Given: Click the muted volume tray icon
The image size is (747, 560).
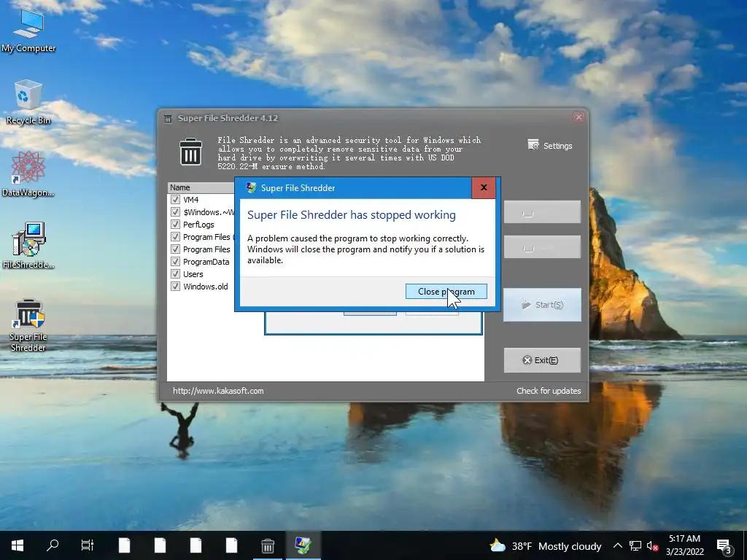Looking at the screenshot, I should 652,546.
